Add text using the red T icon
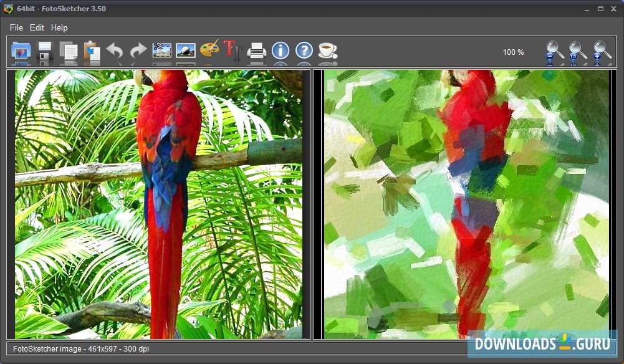624x364 pixels. pyautogui.click(x=233, y=50)
